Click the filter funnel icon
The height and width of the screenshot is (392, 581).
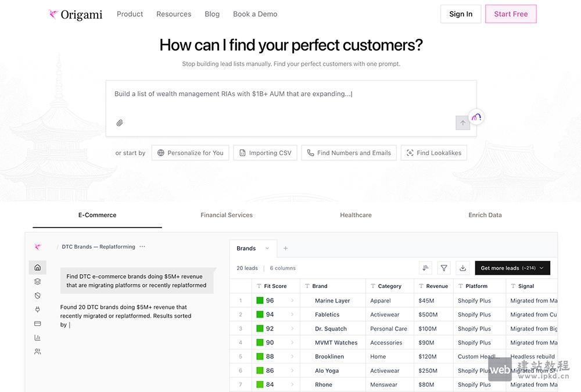(444, 268)
